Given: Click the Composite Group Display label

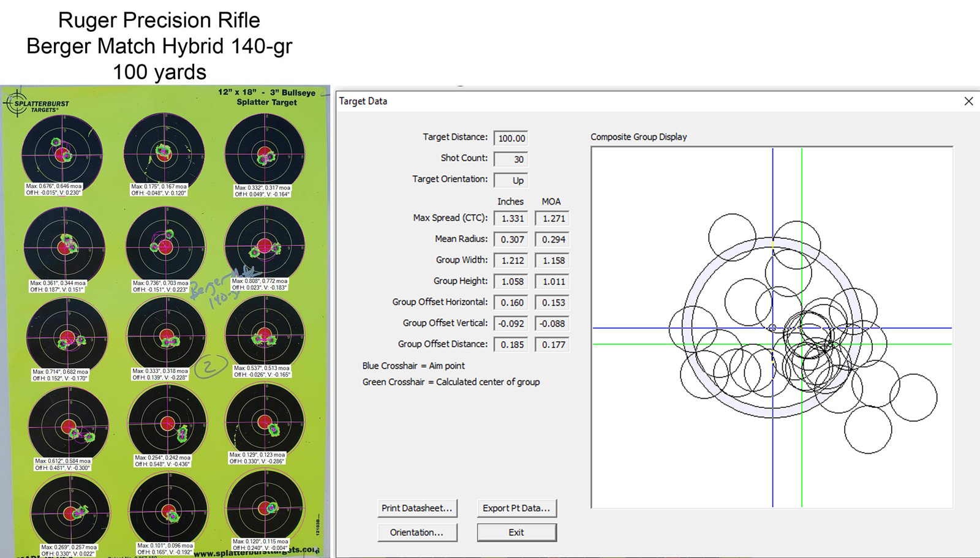Looking at the screenshot, I should pyautogui.click(x=638, y=137).
